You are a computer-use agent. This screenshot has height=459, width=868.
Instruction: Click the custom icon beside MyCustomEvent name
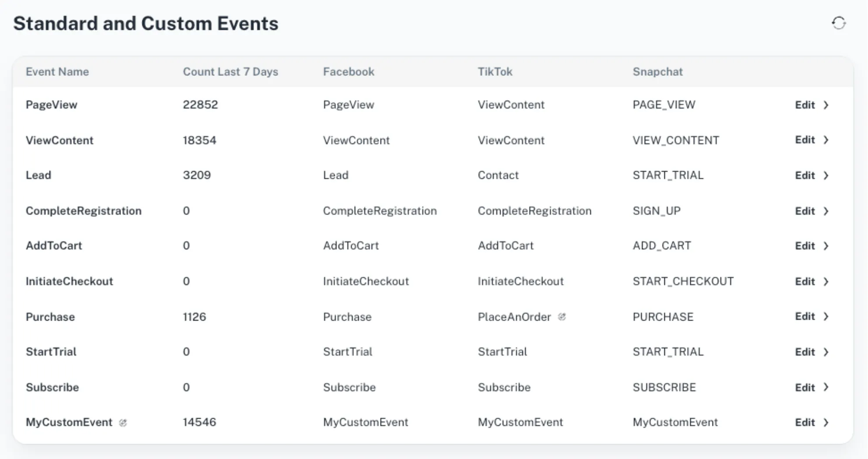coord(123,423)
